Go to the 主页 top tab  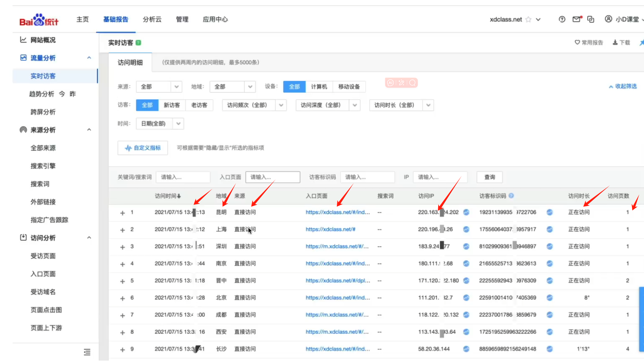(82, 20)
